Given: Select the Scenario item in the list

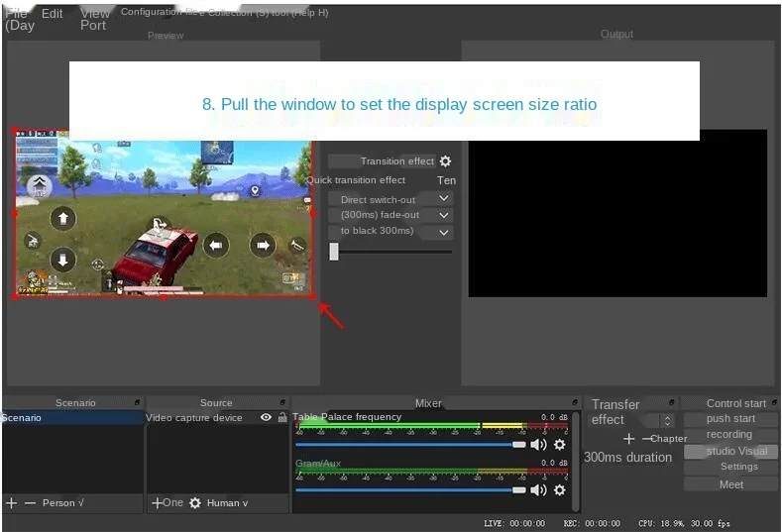Looking at the screenshot, I should [x=72, y=418].
